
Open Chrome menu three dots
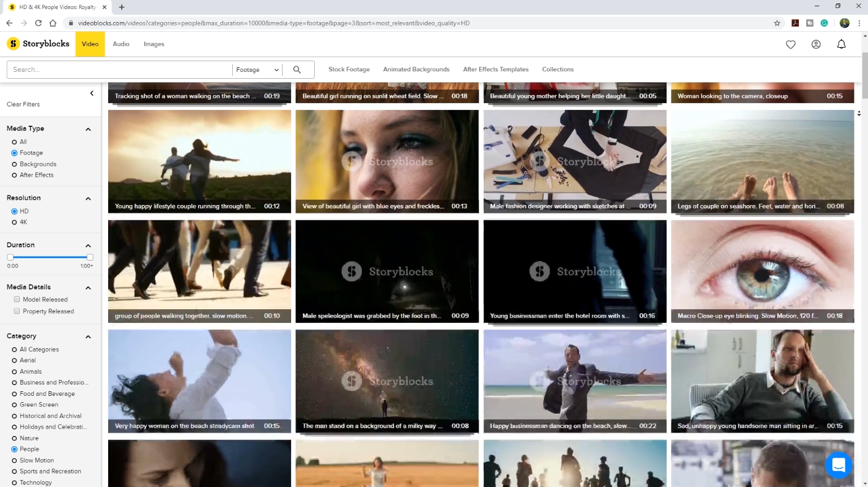coord(859,23)
